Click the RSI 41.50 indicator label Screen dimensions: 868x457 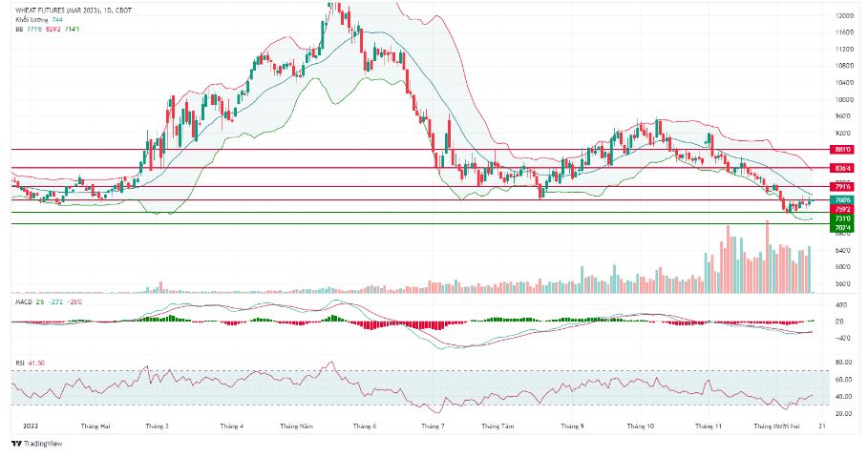pos(30,364)
